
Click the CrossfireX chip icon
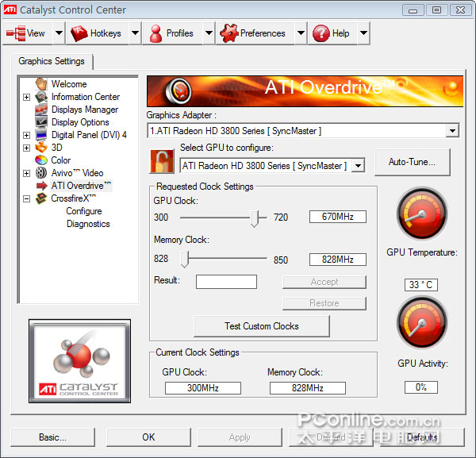[x=41, y=198]
